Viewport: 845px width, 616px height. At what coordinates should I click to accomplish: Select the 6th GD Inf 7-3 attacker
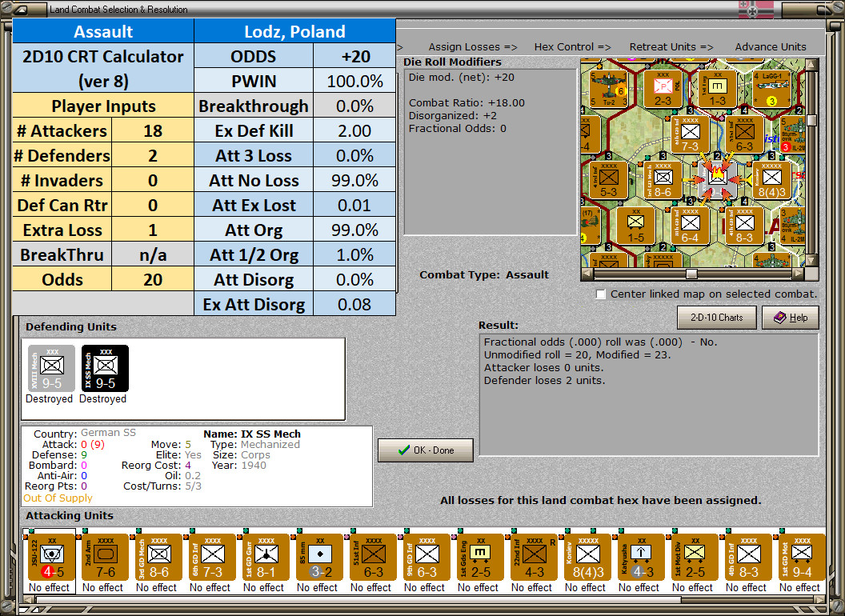[x=212, y=558]
